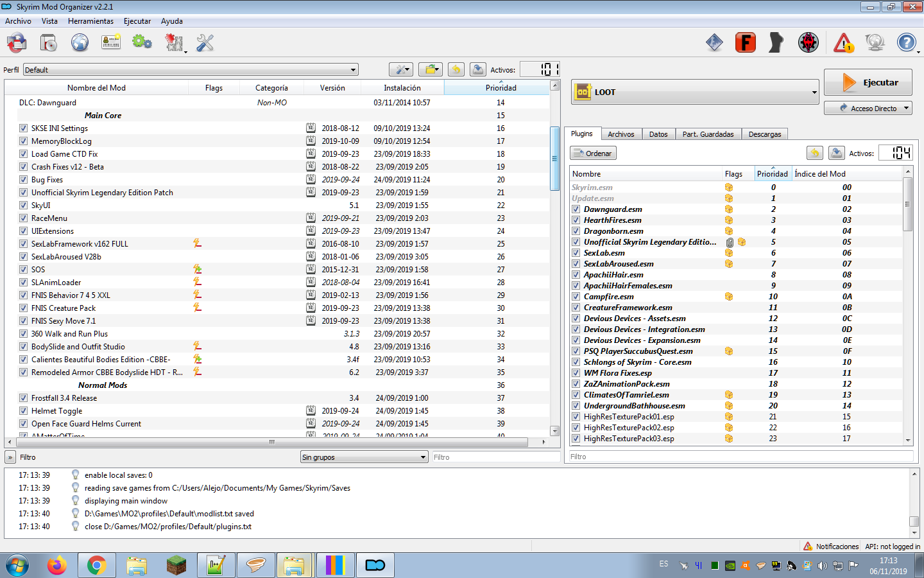Uncheck the Dawnguard.esm plugin
This screenshot has width=924, height=578.
click(x=576, y=209)
